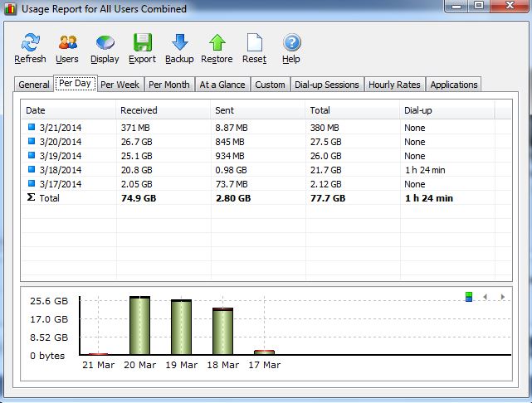The width and height of the screenshot is (532, 403).
Task: Click the bold 74.9 GB total received
Action: coord(139,198)
